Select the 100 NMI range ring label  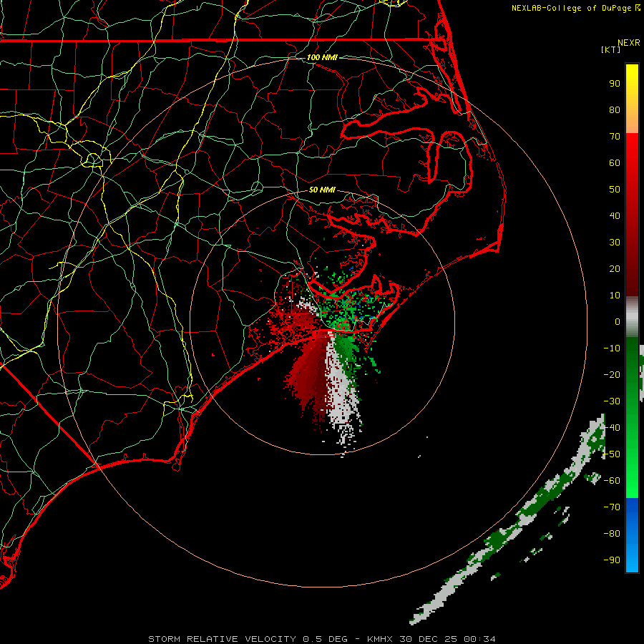point(322,57)
